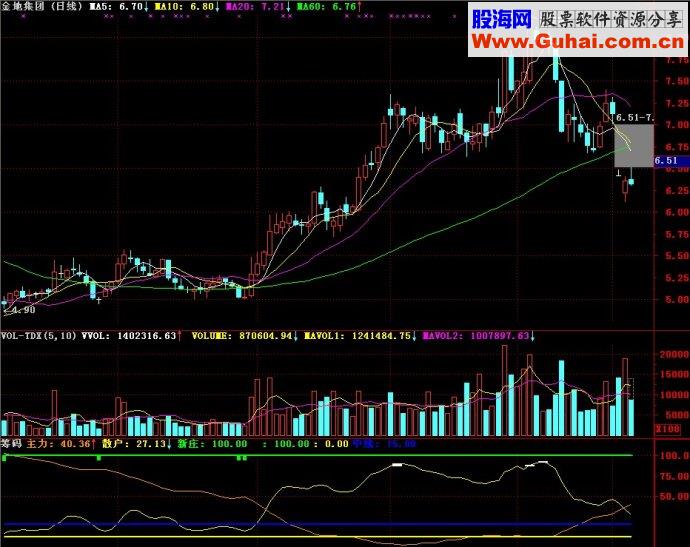Click the 0.00 value in 筹码 header
This screenshot has width=690, height=547.
pyautogui.click(x=337, y=444)
